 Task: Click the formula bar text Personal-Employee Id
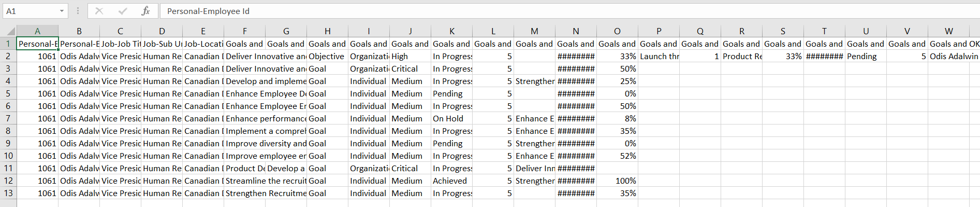(208, 11)
